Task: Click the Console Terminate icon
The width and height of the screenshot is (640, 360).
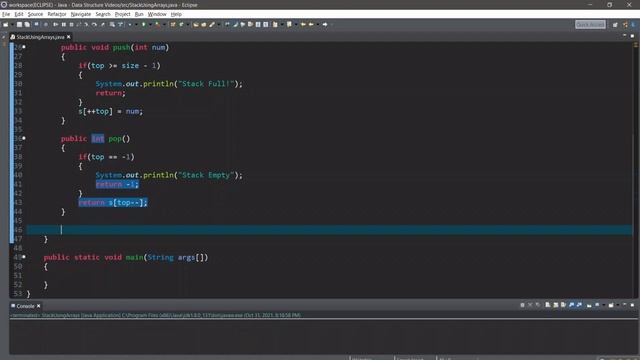Action: tap(522, 305)
